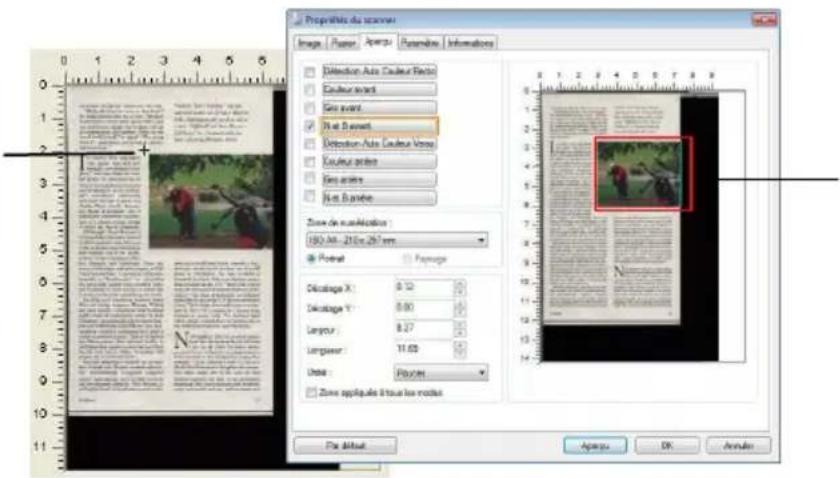Close the Propriétés du scanner window
Screen dimensions: 840x478
pos(764,19)
